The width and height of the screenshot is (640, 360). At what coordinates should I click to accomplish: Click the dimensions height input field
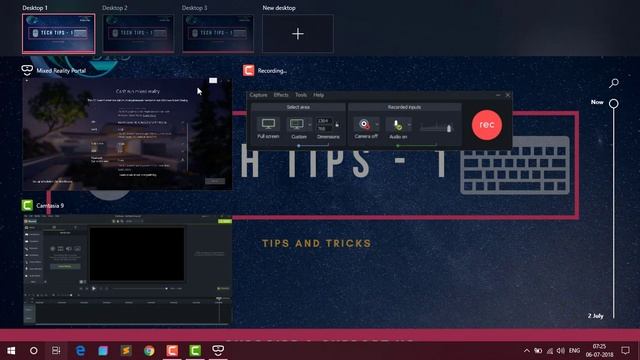[324, 128]
